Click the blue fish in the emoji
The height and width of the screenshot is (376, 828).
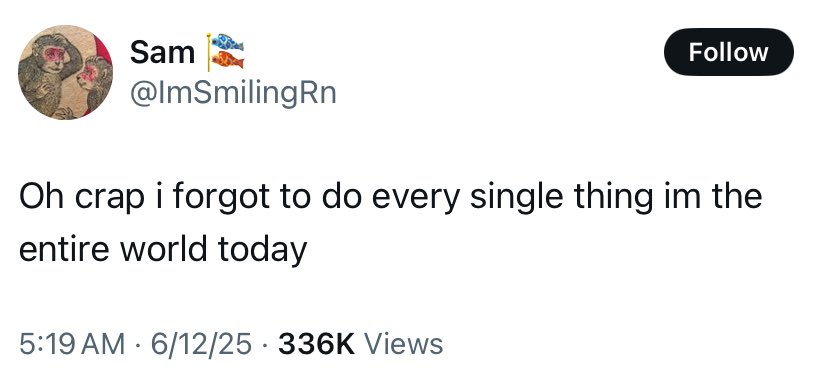(228, 42)
